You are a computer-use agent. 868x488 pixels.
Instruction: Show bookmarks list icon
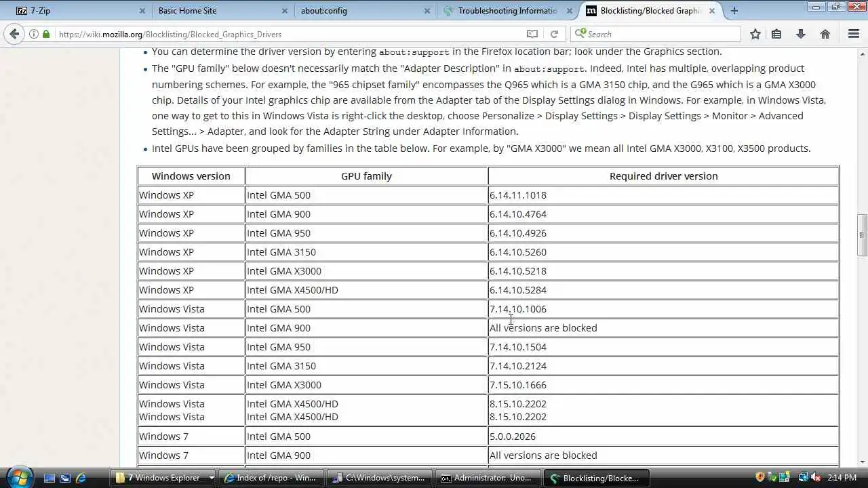(776, 34)
